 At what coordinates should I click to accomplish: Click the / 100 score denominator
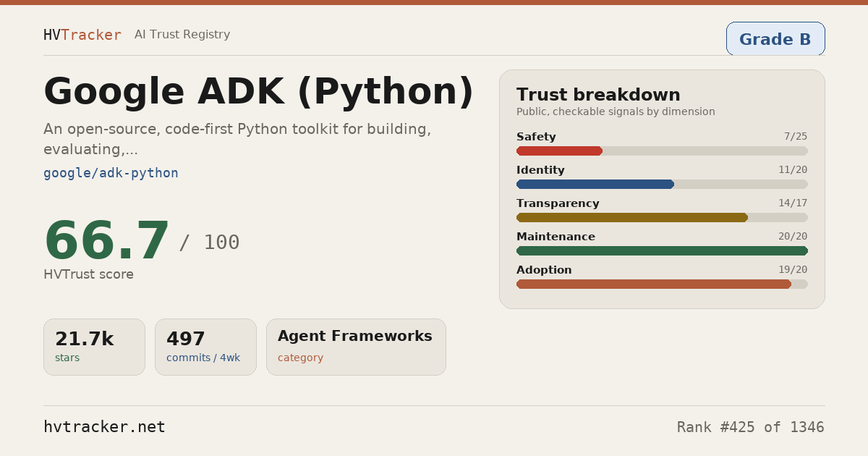click(209, 242)
